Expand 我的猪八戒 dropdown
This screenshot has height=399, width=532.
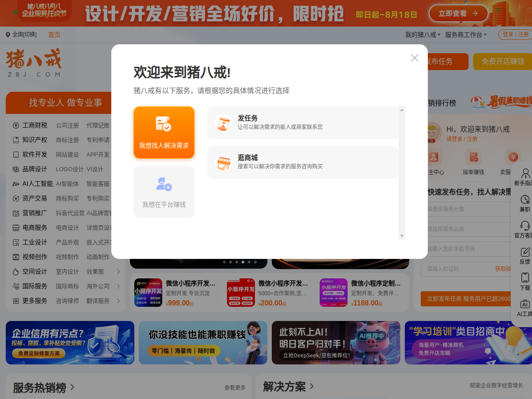423,35
